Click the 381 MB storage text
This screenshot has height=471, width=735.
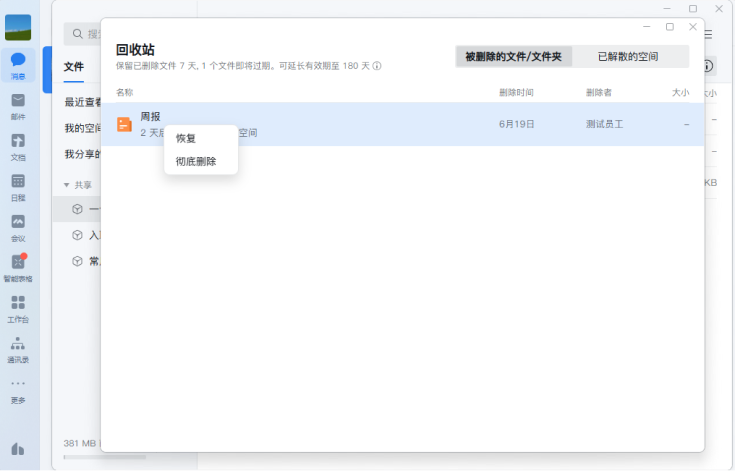(x=80, y=443)
